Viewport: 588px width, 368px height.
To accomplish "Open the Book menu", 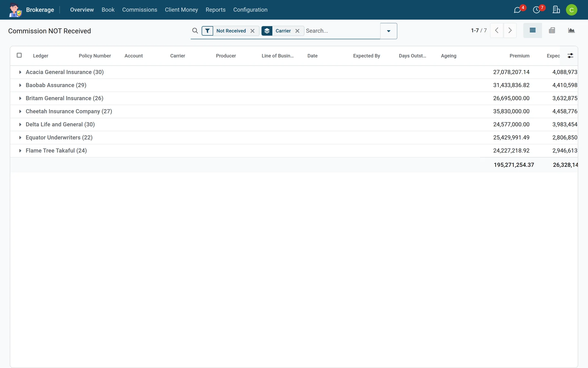I will pyautogui.click(x=108, y=10).
